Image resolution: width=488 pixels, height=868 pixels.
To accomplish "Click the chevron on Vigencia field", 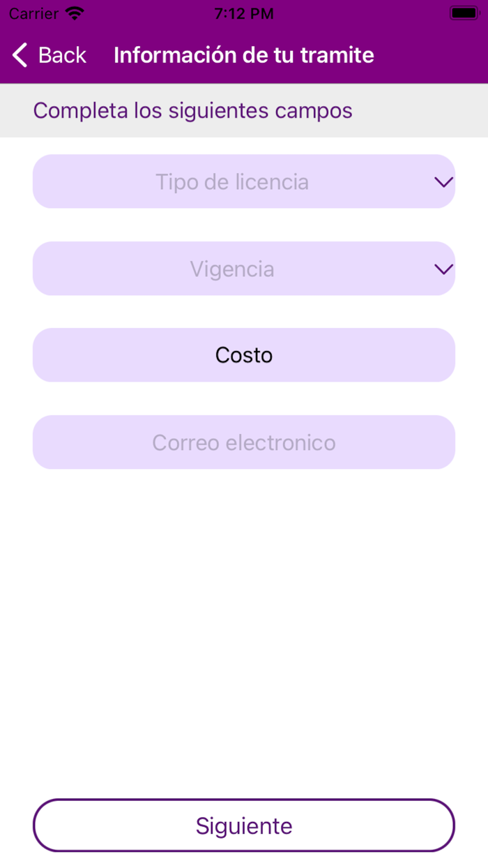I will click(x=443, y=269).
